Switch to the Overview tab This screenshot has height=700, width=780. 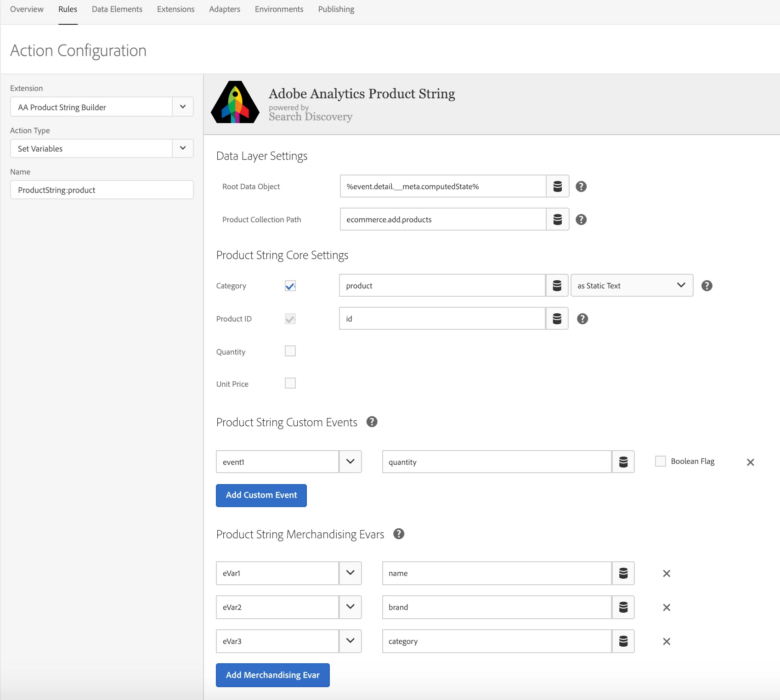(x=27, y=9)
